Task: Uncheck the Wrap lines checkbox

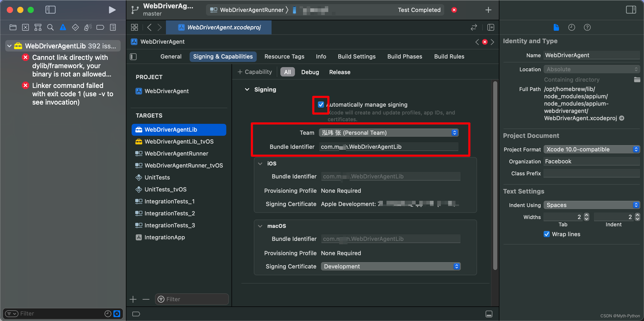Action: 547,234
